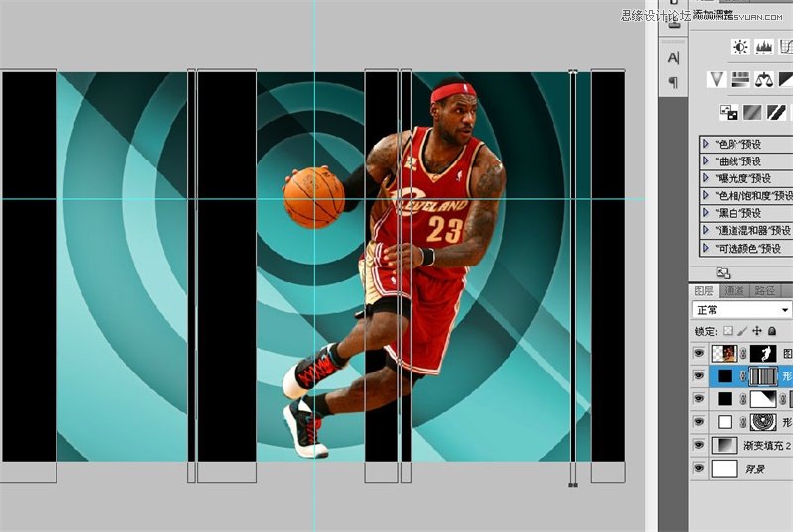Add a Posterize adjustment icon
Image resolution: width=793 pixels, height=532 pixels.
[x=752, y=112]
